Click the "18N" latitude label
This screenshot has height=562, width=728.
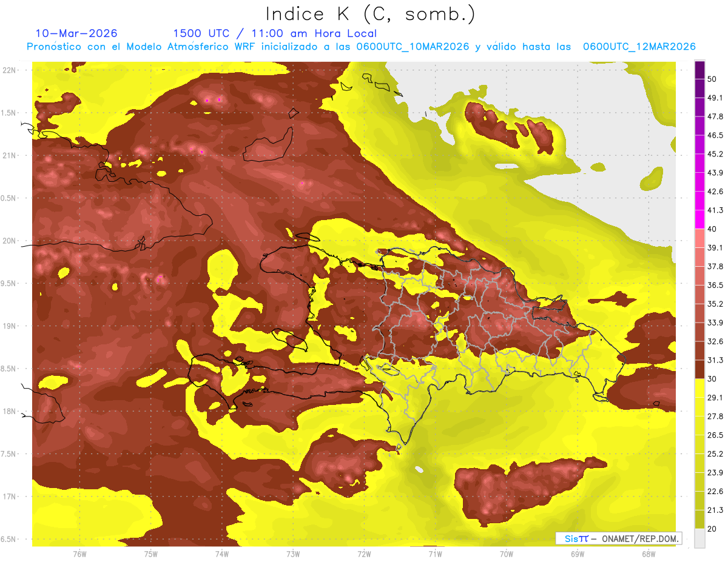tap(10, 412)
